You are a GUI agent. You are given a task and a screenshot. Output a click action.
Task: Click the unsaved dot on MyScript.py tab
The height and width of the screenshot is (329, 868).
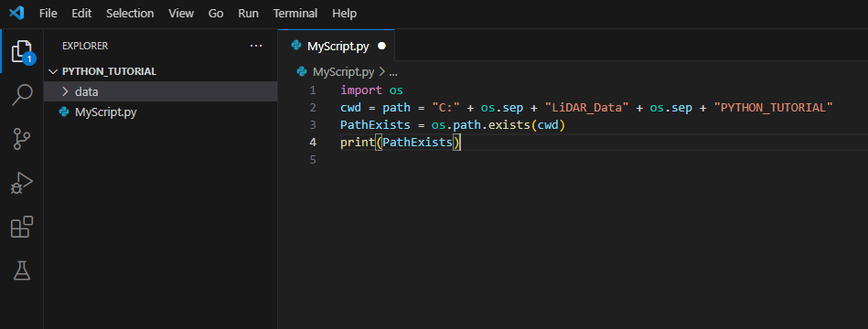[x=381, y=47]
